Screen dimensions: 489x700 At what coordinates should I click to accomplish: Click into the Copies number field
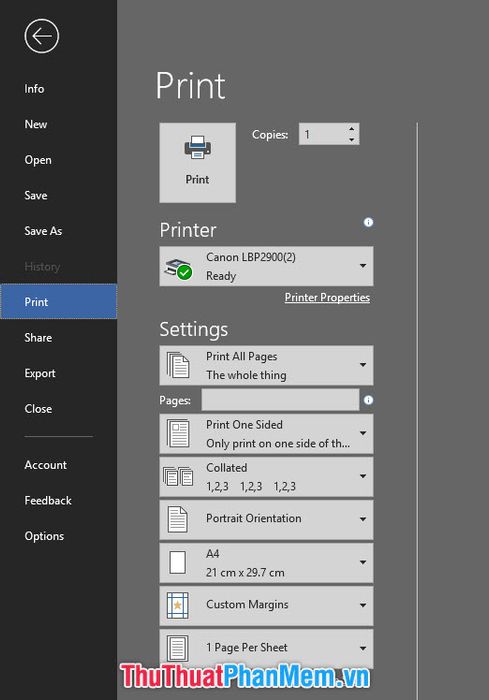[x=323, y=134]
